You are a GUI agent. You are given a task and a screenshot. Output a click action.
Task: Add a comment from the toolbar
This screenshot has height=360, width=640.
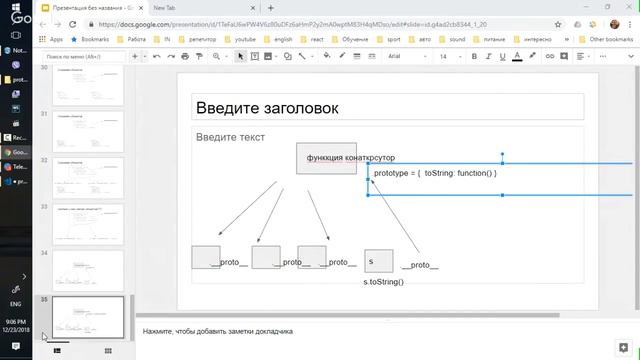[564, 56]
